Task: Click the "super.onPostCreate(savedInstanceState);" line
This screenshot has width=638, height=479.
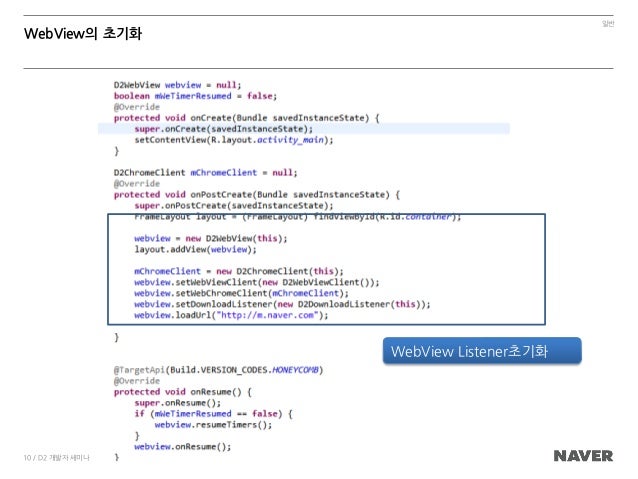Action: click(234, 206)
